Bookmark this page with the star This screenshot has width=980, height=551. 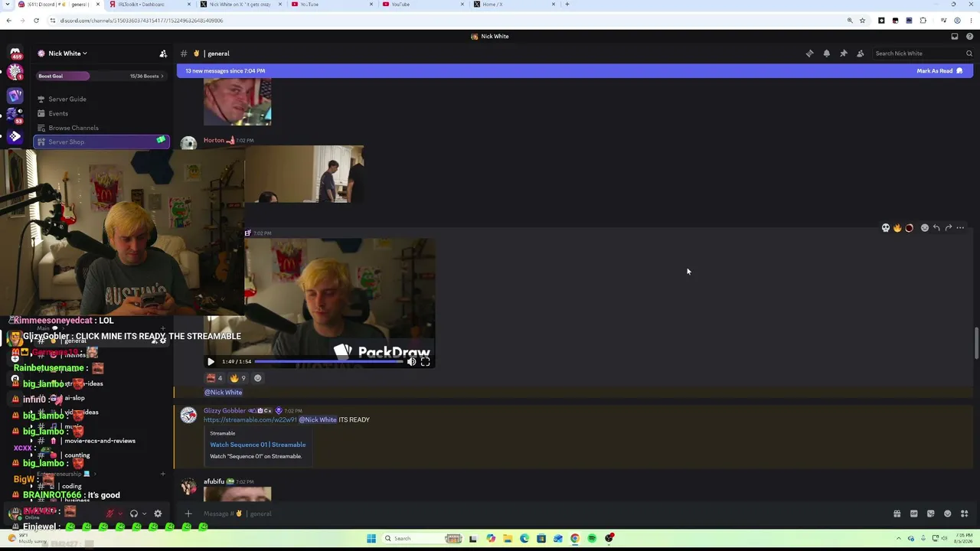862,21
